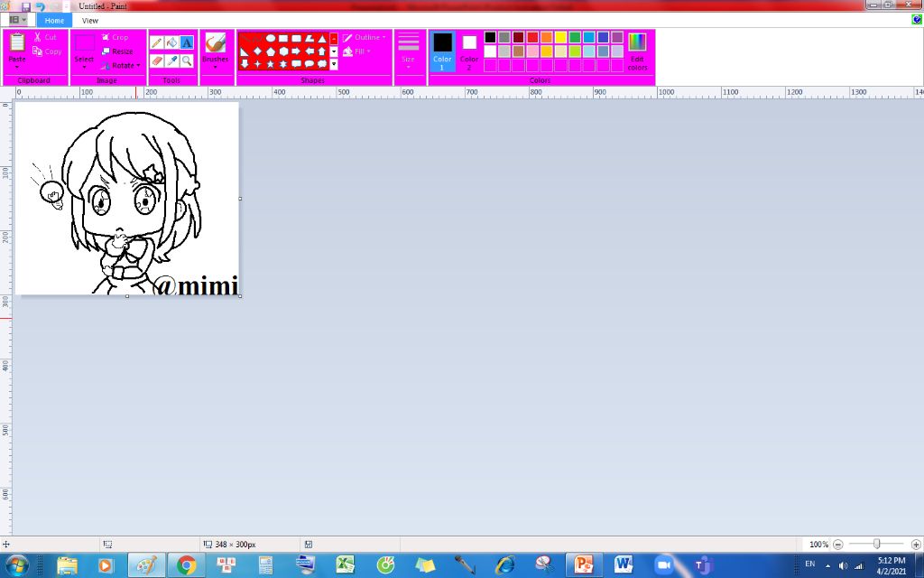Viewport: 924px width, 578px height.
Task: Activate Color 2 background selector
Action: [469, 51]
